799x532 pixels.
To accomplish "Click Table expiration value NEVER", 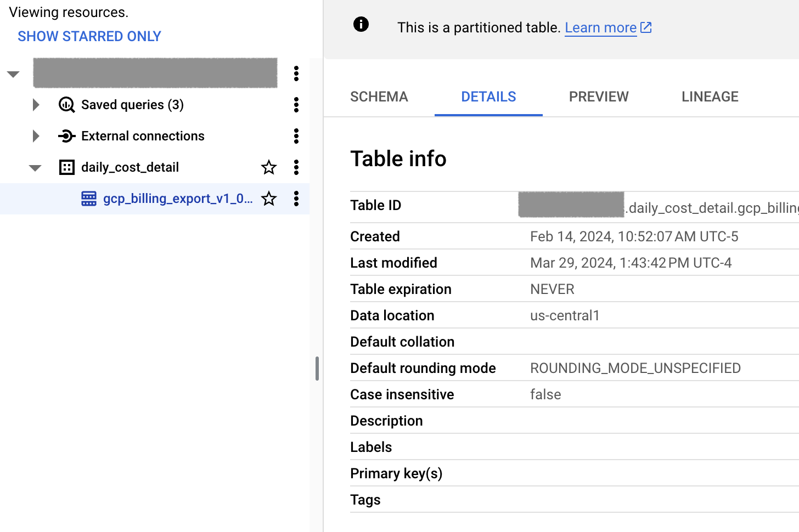I will (552, 289).
